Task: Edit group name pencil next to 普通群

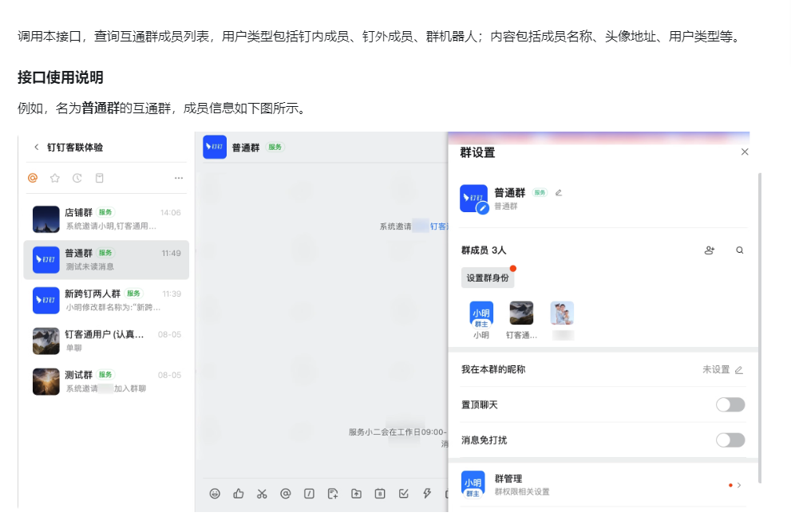Action: [x=559, y=193]
